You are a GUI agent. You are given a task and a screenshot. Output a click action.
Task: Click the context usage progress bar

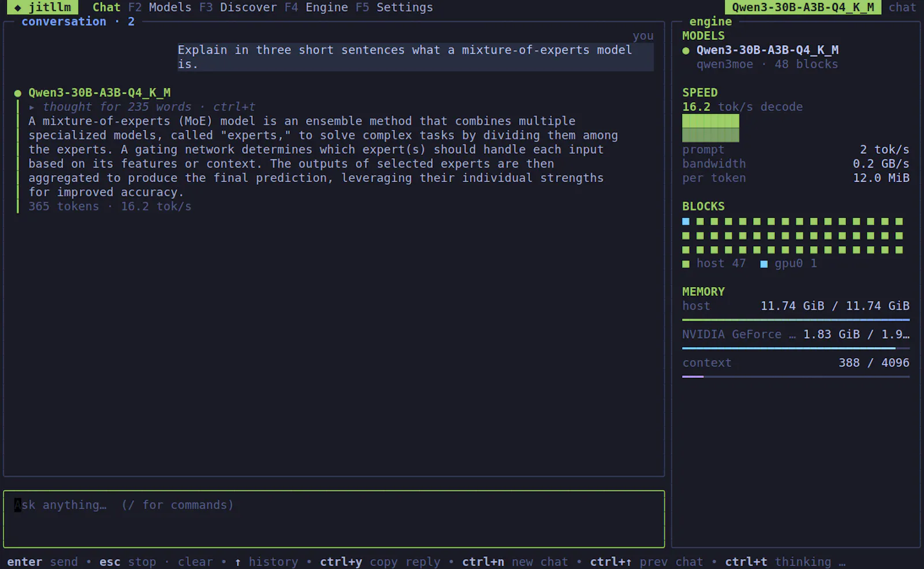pyautogui.click(x=796, y=377)
